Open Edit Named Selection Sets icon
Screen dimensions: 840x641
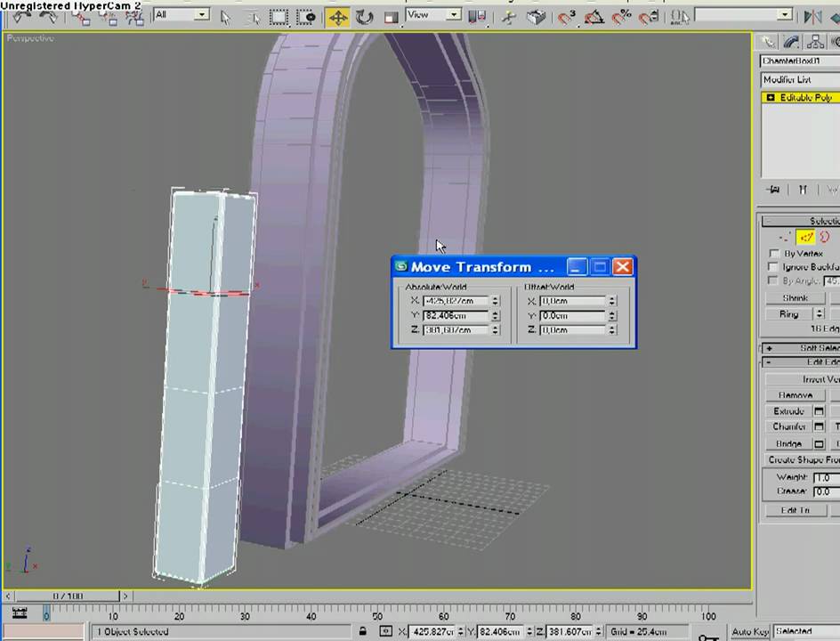click(680, 18)
